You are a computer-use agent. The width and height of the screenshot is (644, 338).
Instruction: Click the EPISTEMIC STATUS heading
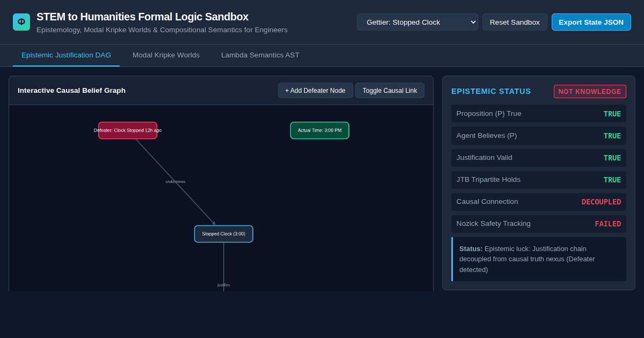[491, 91]
